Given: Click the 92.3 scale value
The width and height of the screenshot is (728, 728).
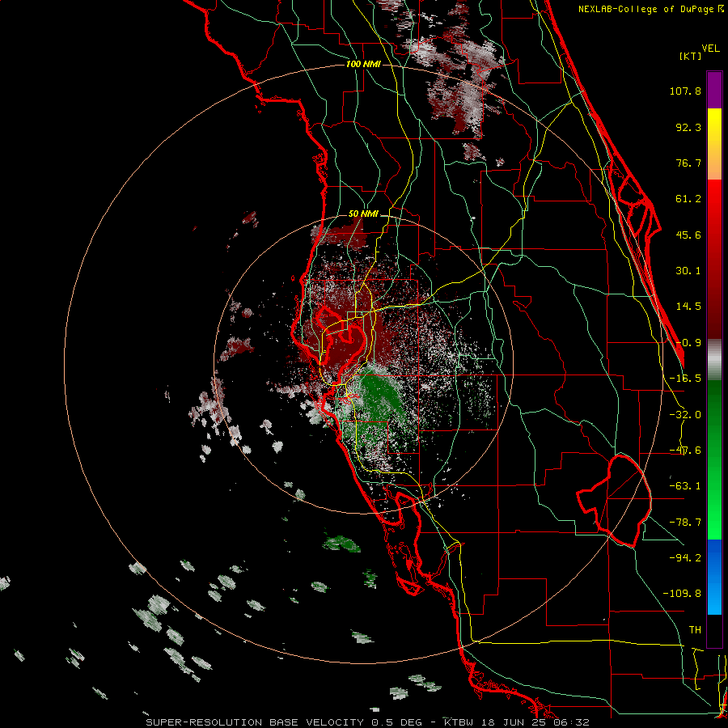Looking at the screenshot, I should coord(688,127).
